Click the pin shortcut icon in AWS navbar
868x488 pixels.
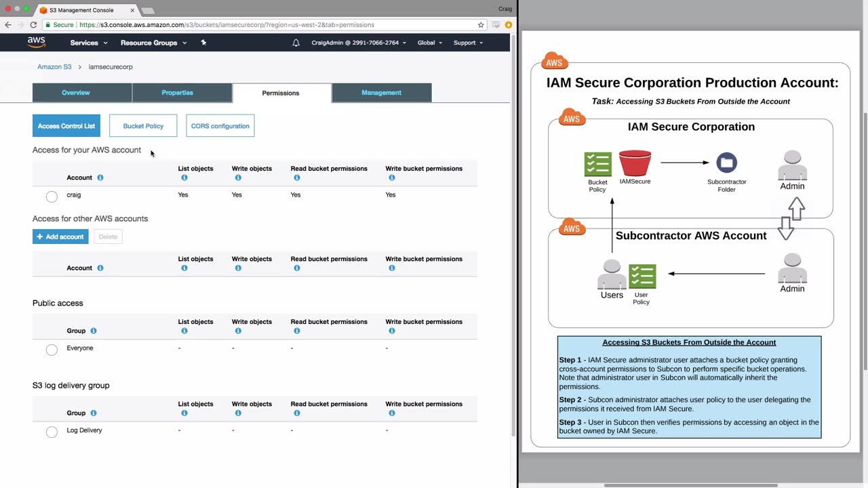203,43
